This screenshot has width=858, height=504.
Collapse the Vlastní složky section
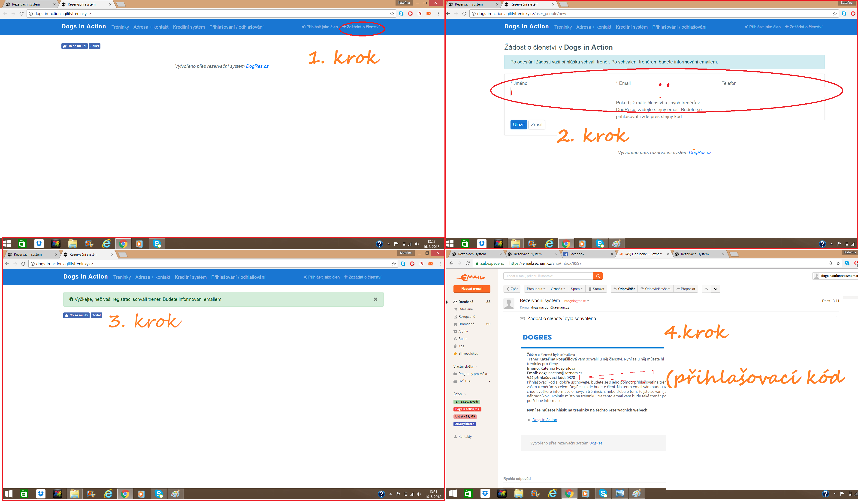pos(476,366)
